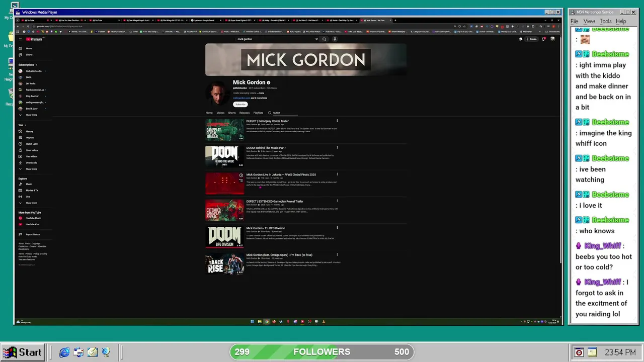644x362 pixels.
Task: Open the YouTube hamburger guide menu
Action: (20, 39)
